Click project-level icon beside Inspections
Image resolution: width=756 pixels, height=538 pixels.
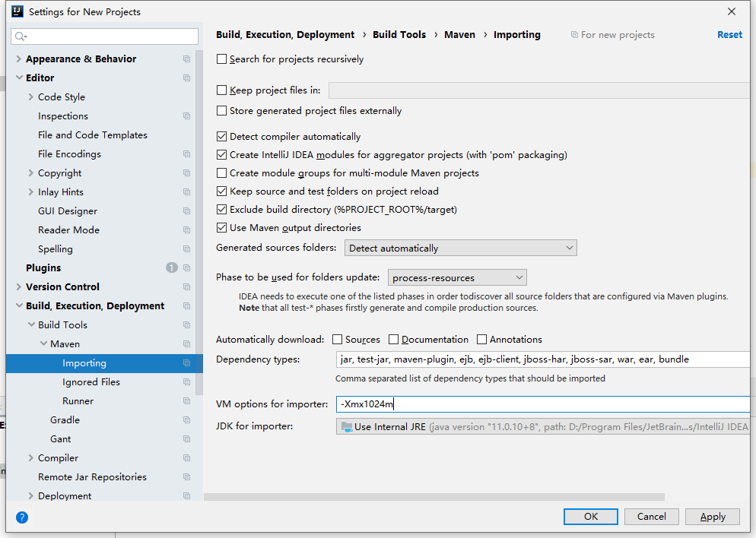tap(186, 116)
